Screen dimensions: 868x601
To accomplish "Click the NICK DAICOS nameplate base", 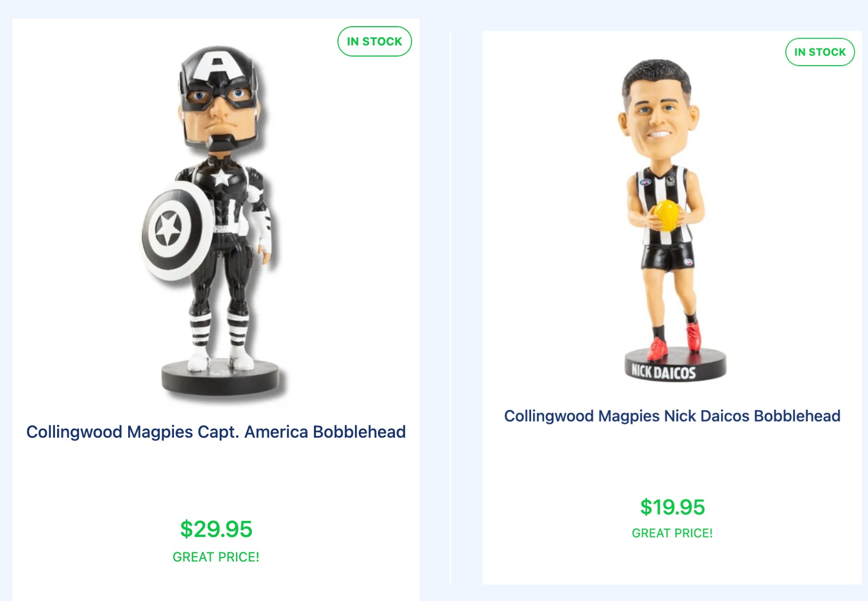I will pos(675,365).
